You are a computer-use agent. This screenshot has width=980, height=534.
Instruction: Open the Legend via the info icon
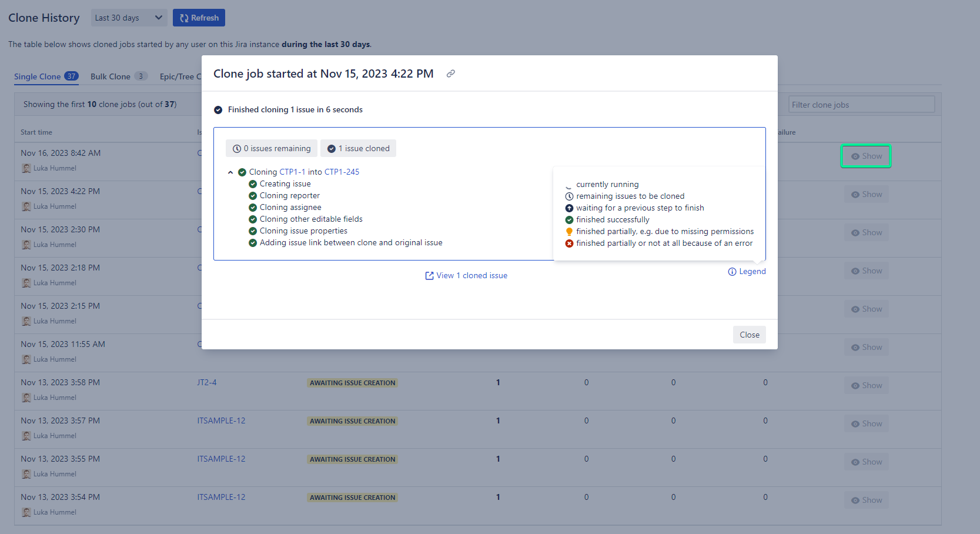click(x=732, y=271)
